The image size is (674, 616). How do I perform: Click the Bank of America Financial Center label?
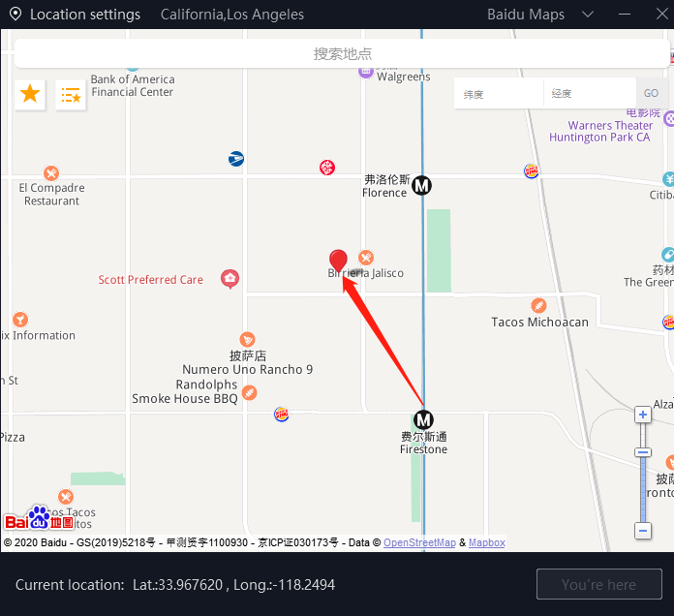click(x=133, y=85)
